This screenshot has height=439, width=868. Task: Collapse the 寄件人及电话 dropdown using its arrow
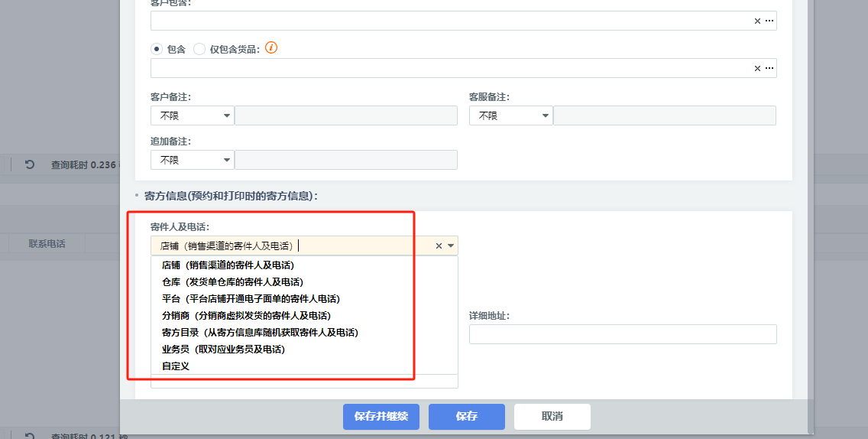(451, 246)
